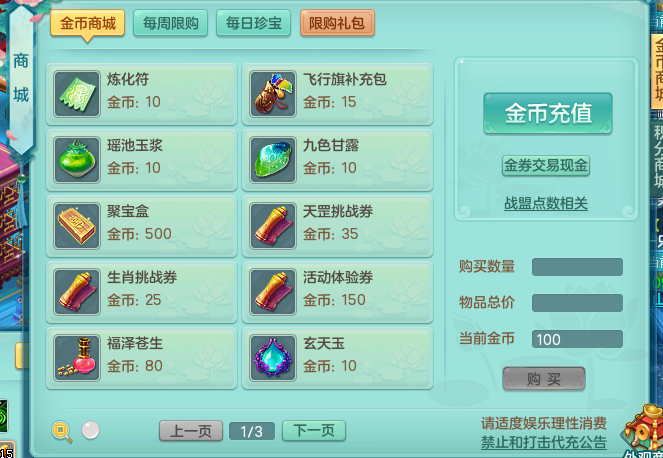Image resolution: width=663 pixels, height=458 pixels.
Task: Click the 金券交易现金 button
Action: tap(546, 165)
